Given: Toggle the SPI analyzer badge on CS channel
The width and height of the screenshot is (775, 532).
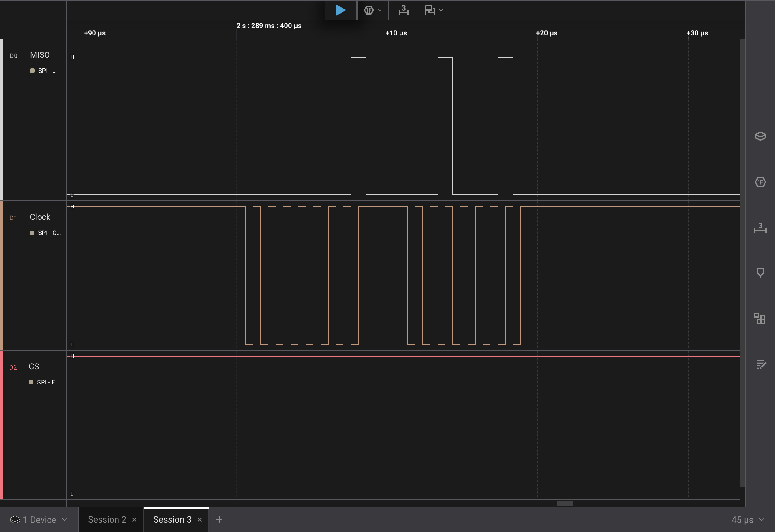Looking at the screenshot, I should [x=44, y=382].
